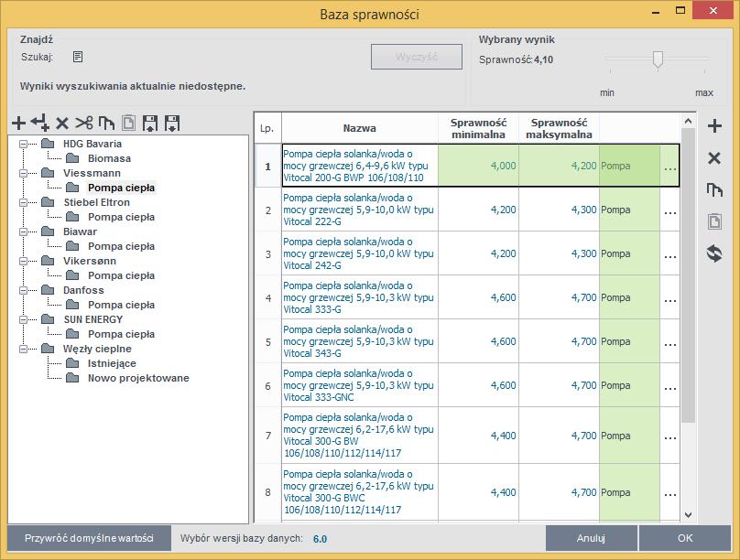This screenshot has width=740, height=560.
Task: Open ellipsis for Vitocal 300-G BW row
Action: 670,436
